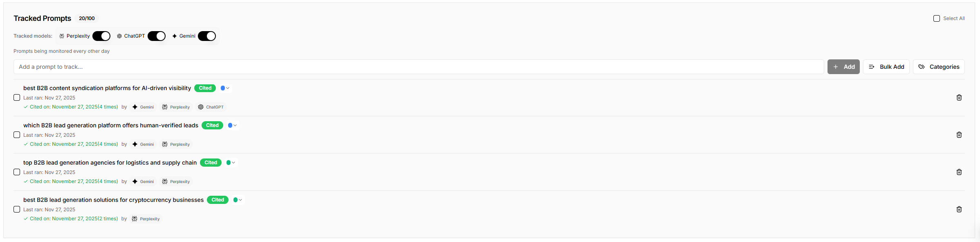This screenshot has height=242, width=980.
Task: Click trash icon for logistics supply chain prompt
Action: [959, 172]
